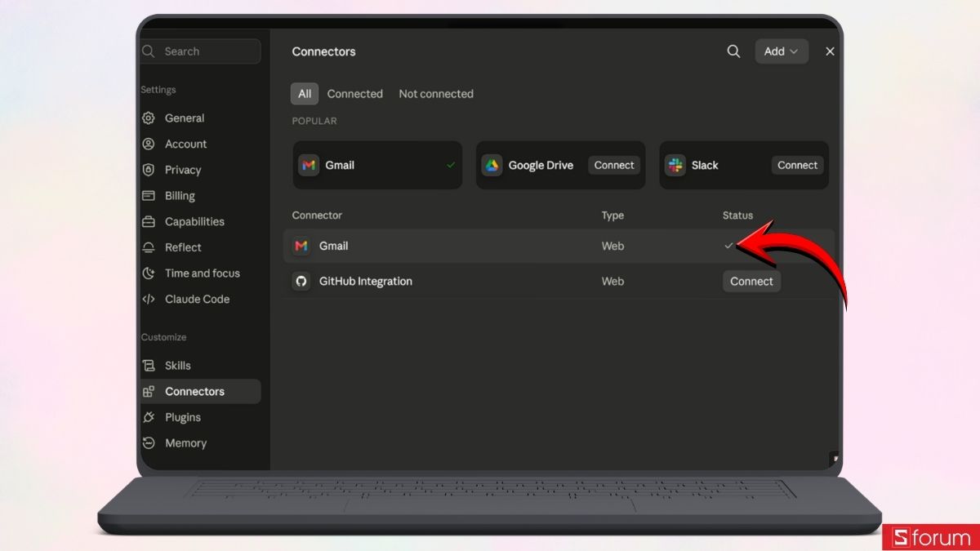Click the Gmail icon in connector list

click(301, 246)
